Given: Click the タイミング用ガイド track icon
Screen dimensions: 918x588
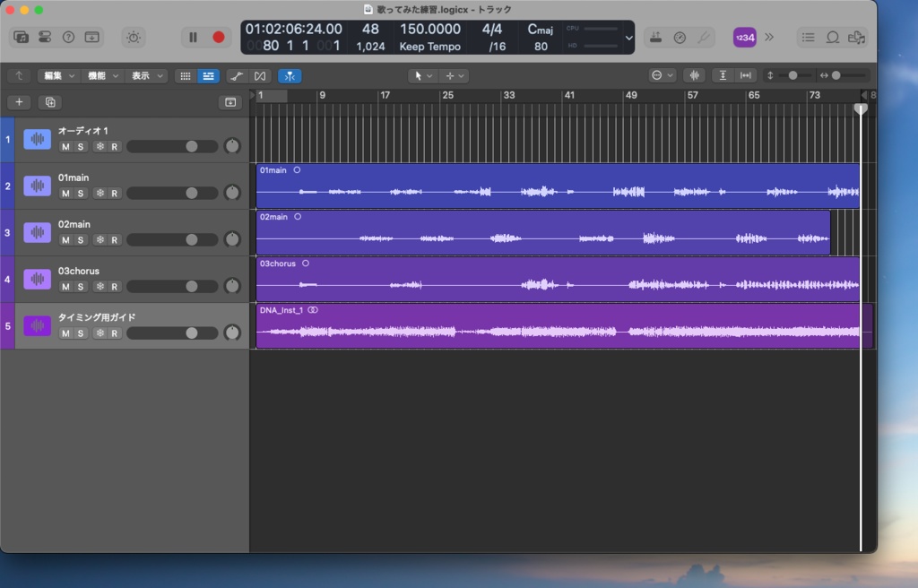Looking at the screenshot, I should (x=37, y=325).
